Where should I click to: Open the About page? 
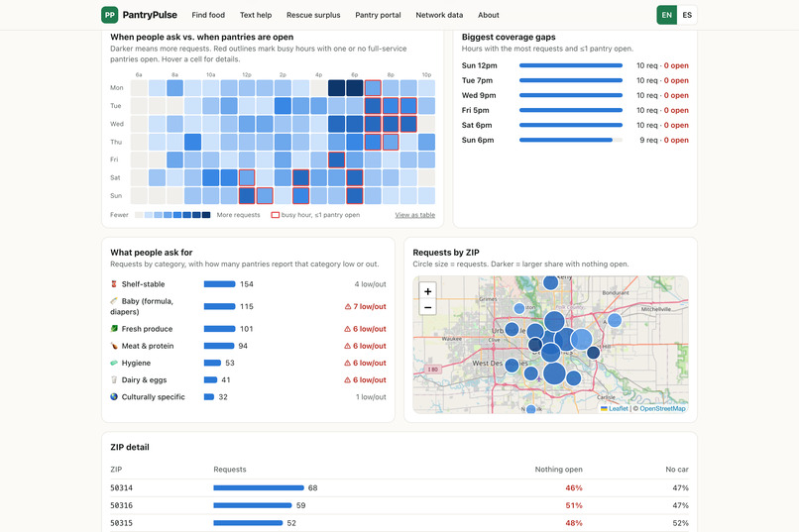(488, 15)
